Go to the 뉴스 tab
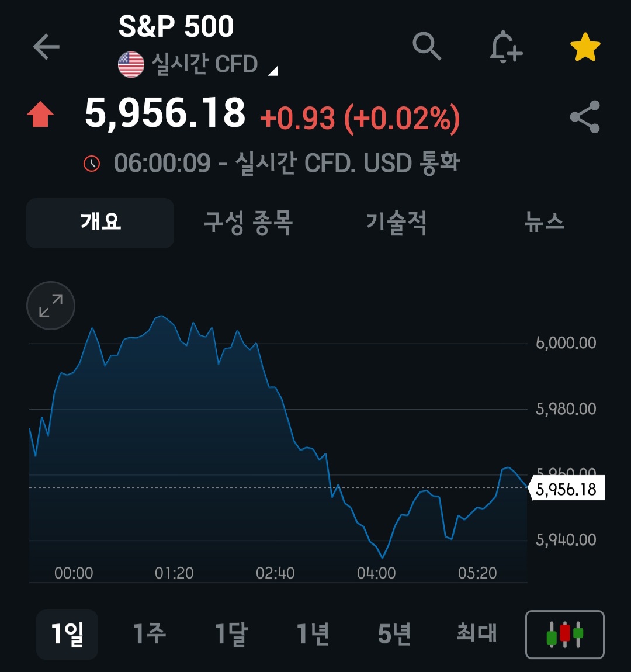 click(544, 222)
